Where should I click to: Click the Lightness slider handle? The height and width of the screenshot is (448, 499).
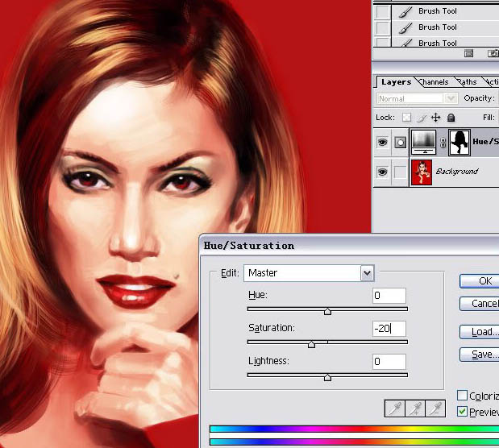327,377
